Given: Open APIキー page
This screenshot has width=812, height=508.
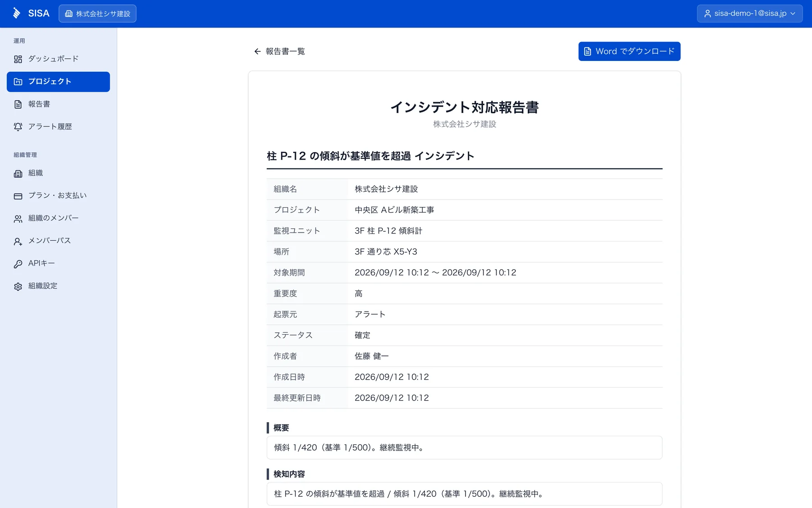Looking at the screenshot, I should coord(58,263).
